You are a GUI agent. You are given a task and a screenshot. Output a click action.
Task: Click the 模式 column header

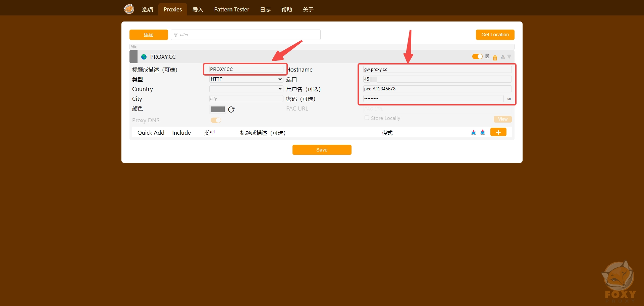(x=387, y=133)
